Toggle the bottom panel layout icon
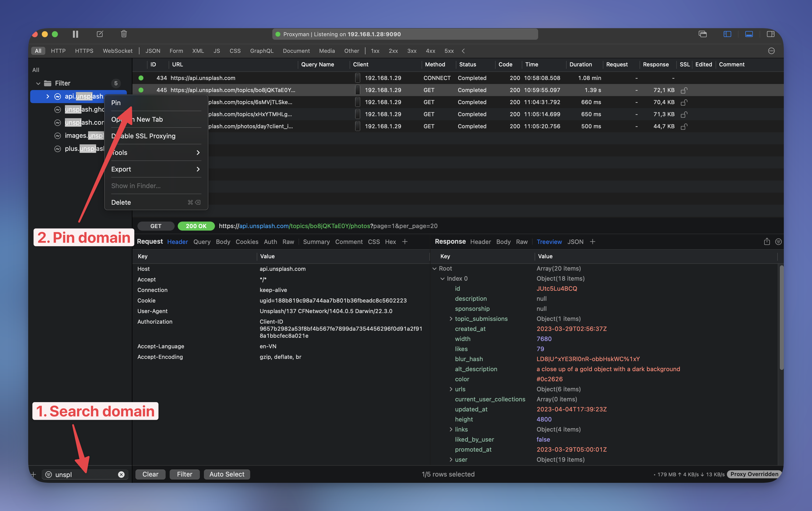The image size is (812, 511). tap(749, 34)
